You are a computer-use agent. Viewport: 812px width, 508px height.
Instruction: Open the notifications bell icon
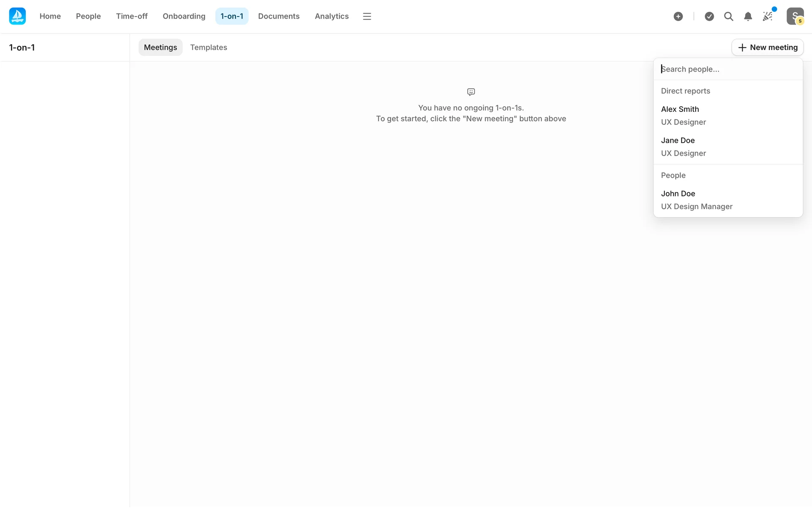point(748,16)
